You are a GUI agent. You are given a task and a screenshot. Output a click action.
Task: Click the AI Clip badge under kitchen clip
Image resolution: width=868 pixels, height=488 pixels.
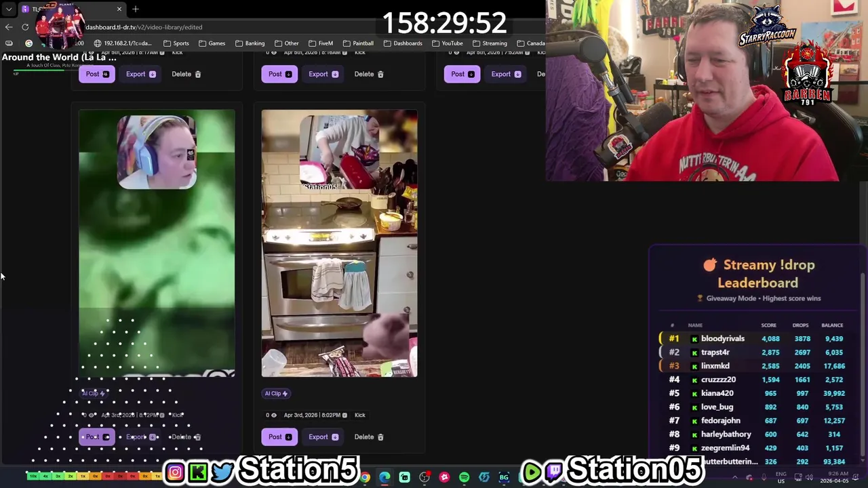pos(276,393)
